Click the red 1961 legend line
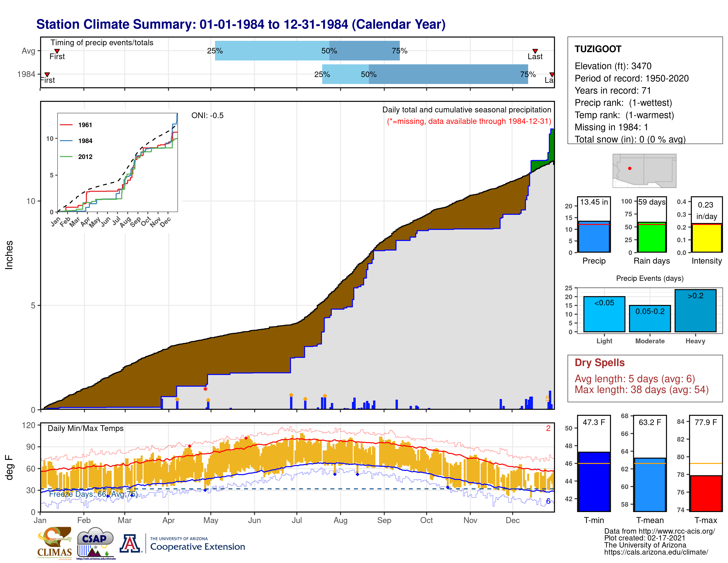The height and width of the screenshot is (563, 728). tap(66, 125)
